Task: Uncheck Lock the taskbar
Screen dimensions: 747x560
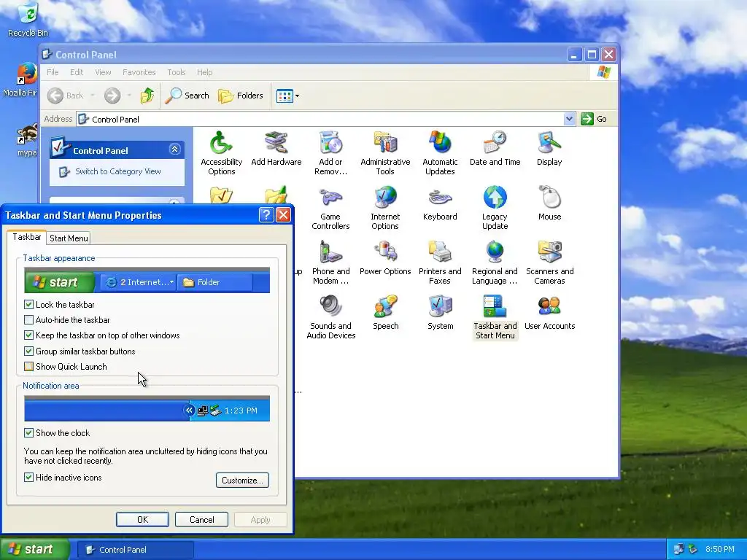Action: click(28, 304)
